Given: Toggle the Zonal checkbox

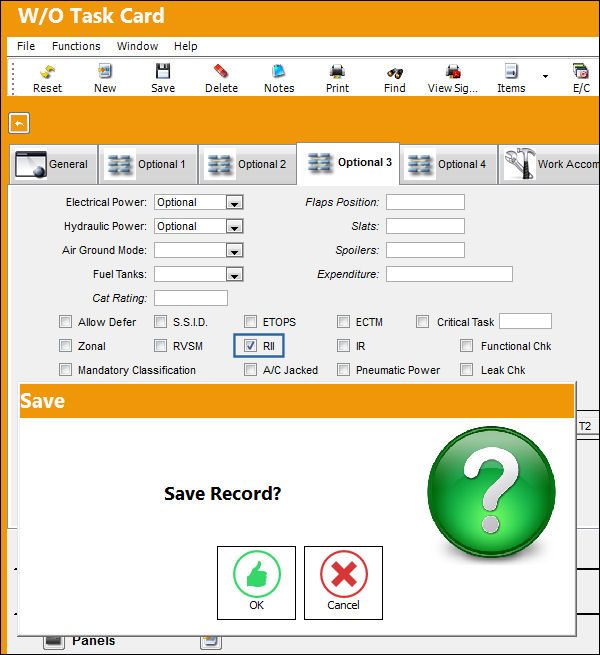Looking at the screenshot, I should (x=65, y=346).
